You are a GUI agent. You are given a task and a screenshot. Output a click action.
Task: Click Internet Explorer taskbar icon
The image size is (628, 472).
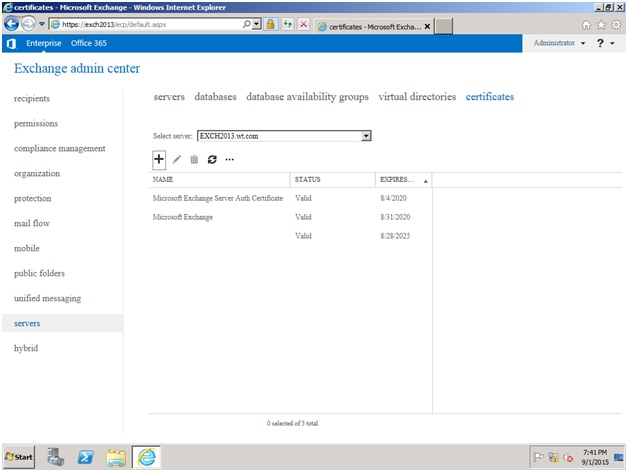(147, 457)
